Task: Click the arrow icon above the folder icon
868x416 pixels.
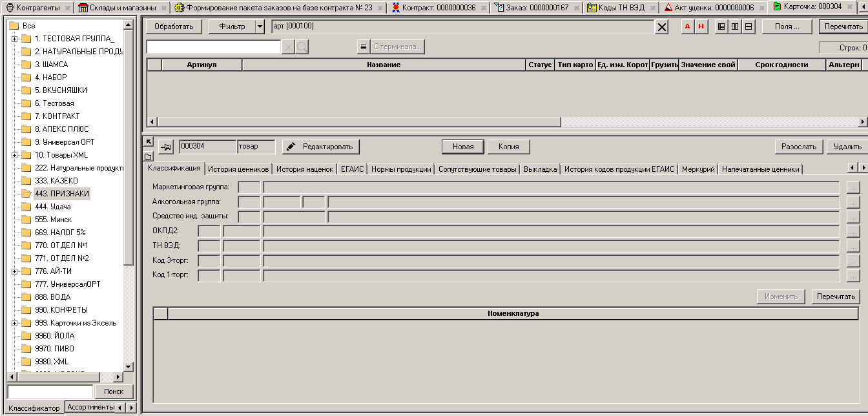Action: (148, 141)
